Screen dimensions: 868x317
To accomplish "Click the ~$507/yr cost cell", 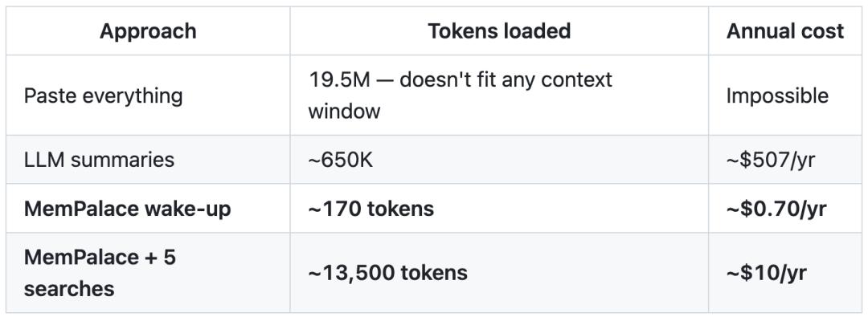I will coord(785,160).
